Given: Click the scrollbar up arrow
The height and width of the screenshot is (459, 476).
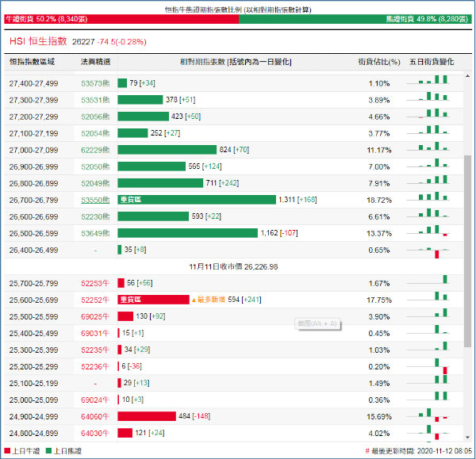Looking at the screenshot, I should pos(467,76).
